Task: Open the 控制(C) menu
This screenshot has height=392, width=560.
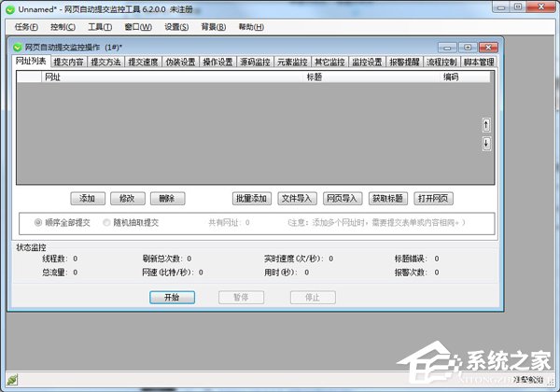Action: pos(63,27)
